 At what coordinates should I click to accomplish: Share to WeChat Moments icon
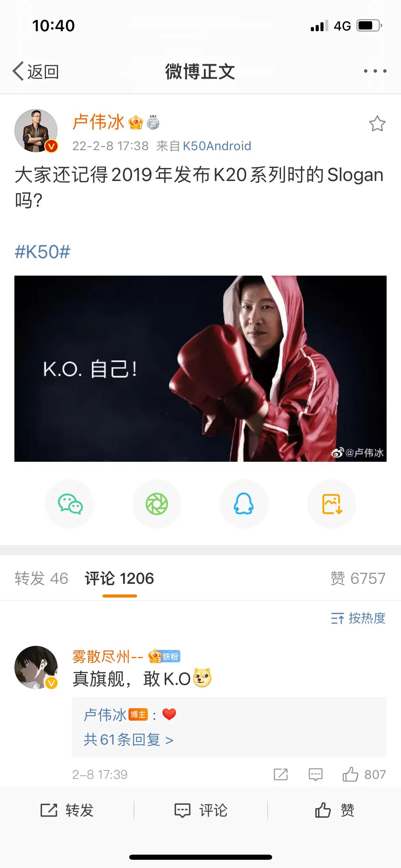point(157,504)
